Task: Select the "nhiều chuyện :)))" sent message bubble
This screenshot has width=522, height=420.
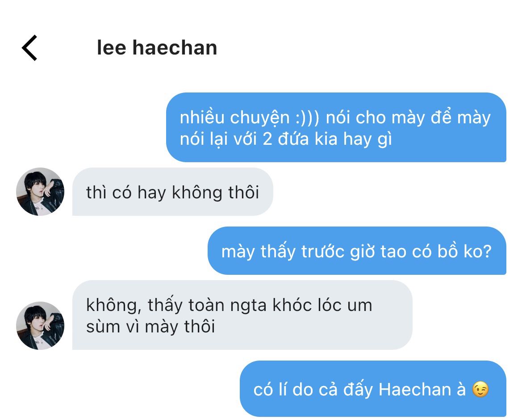Action: tap(336, 127)
